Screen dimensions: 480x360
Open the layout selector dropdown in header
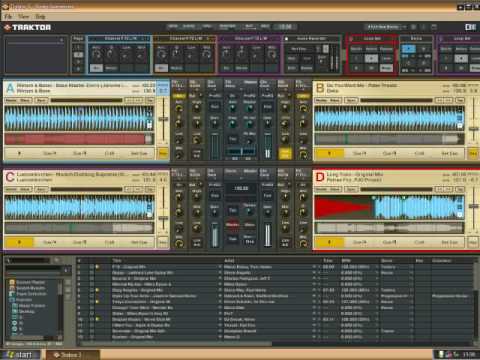[386, 27]
